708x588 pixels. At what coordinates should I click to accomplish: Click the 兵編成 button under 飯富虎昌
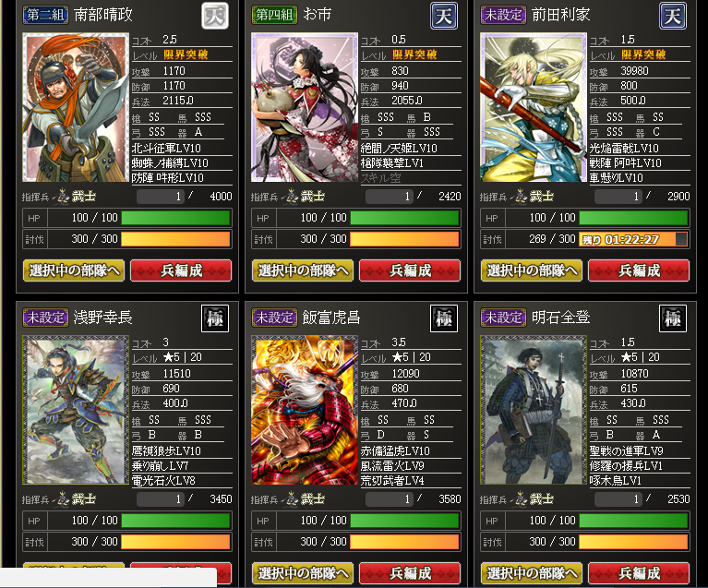(x=410, y=573)
